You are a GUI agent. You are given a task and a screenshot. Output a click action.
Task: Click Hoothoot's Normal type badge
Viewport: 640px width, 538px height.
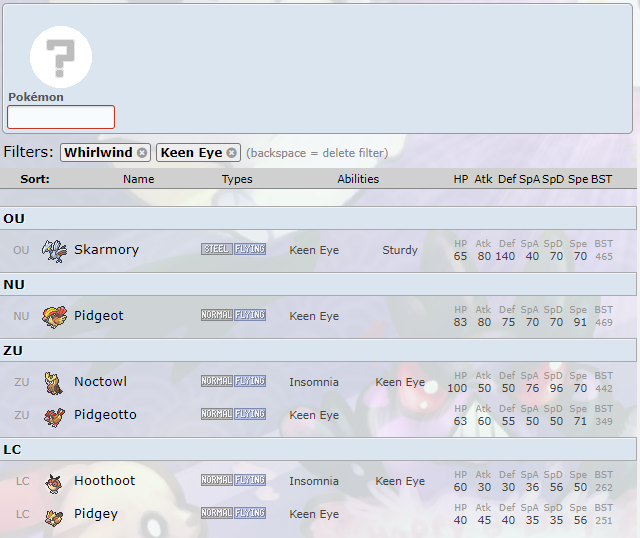(217, 480)
